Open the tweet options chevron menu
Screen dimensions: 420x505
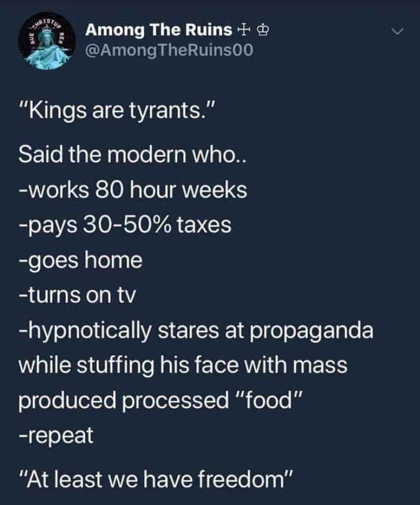point(397,32)
